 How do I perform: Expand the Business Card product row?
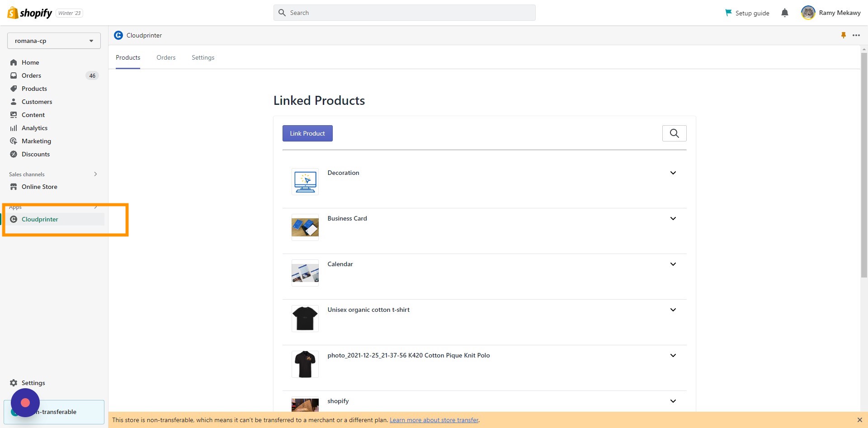pos(673,218)
